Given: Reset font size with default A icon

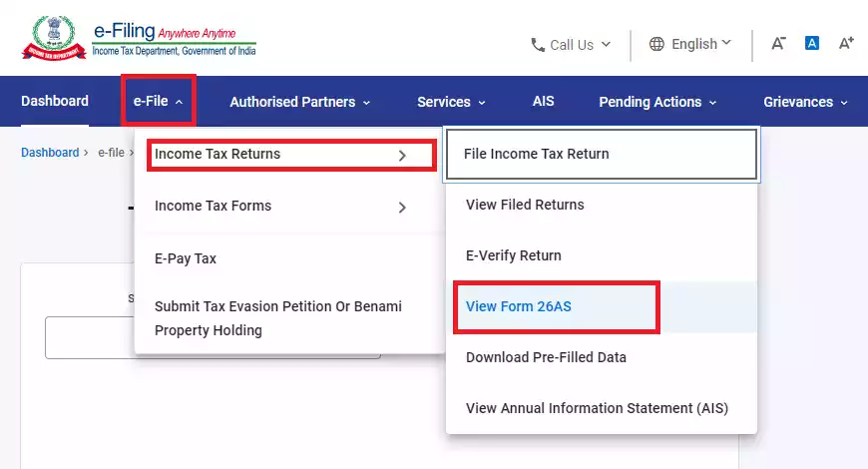Looking at the screenshot, I should (x=812, y=44).
